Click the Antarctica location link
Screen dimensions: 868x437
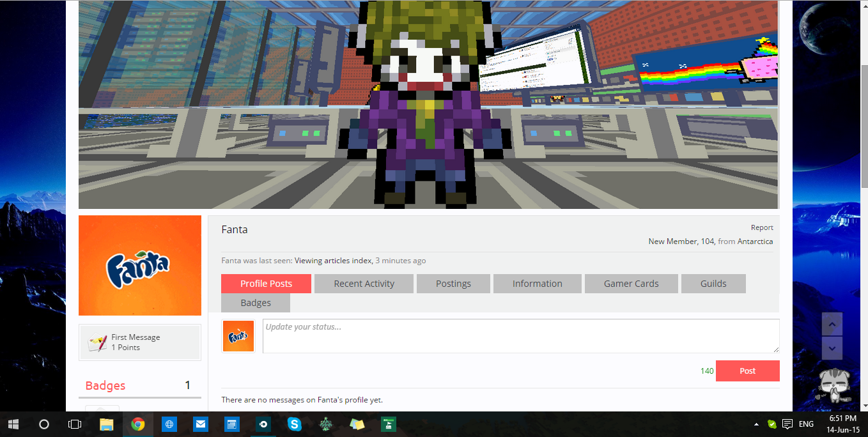pyautogui.click(x=755, y=241)
